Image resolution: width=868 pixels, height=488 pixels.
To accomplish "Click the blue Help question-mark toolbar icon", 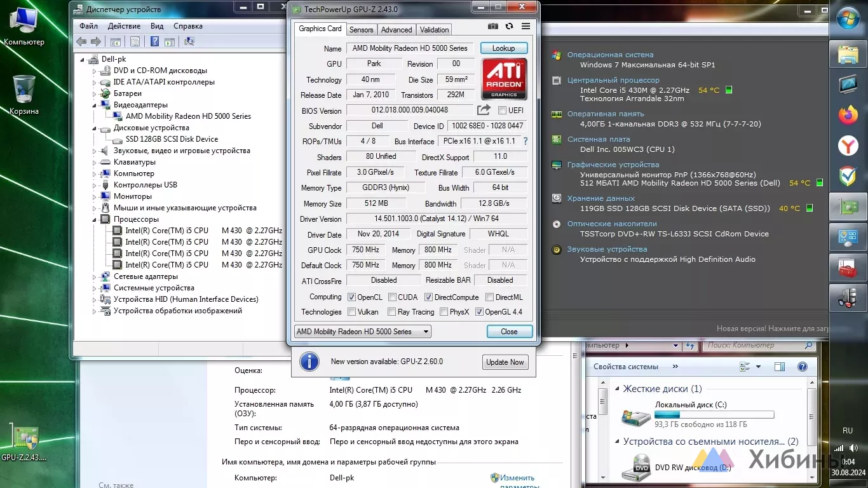I will pos(154,42).
